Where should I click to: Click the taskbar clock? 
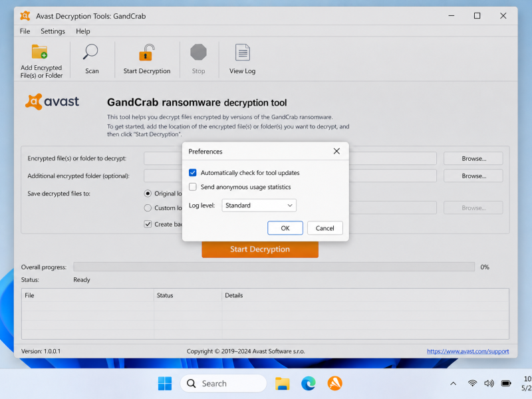point(527,384)
